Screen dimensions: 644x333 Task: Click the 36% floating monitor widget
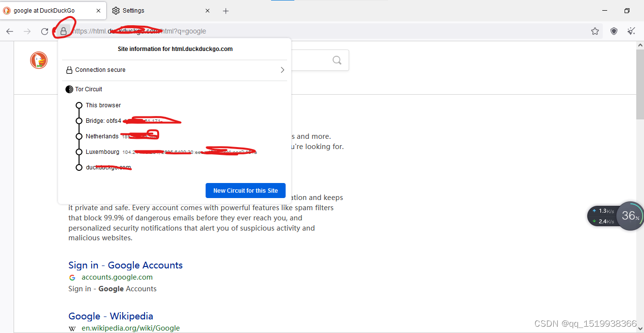point(630,216)
